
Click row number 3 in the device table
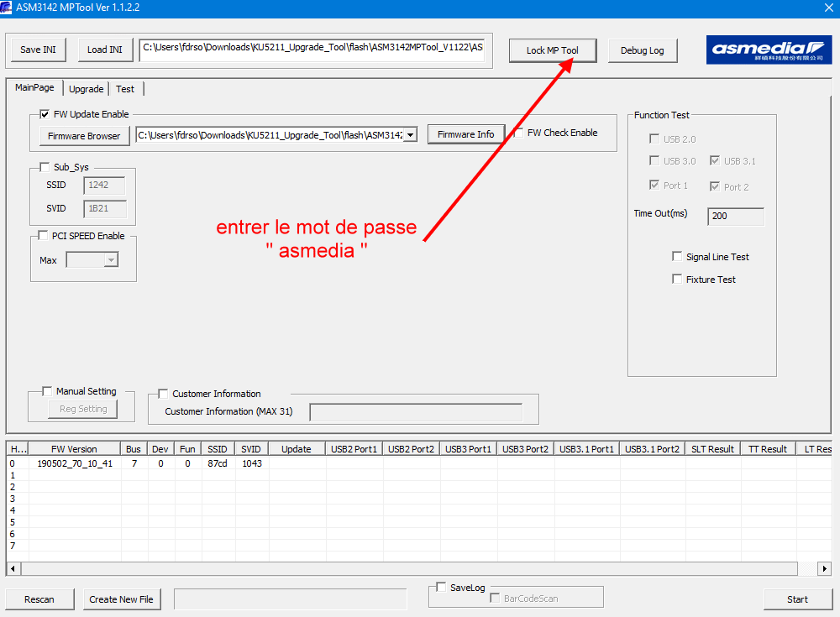click(x=13, y=499)
